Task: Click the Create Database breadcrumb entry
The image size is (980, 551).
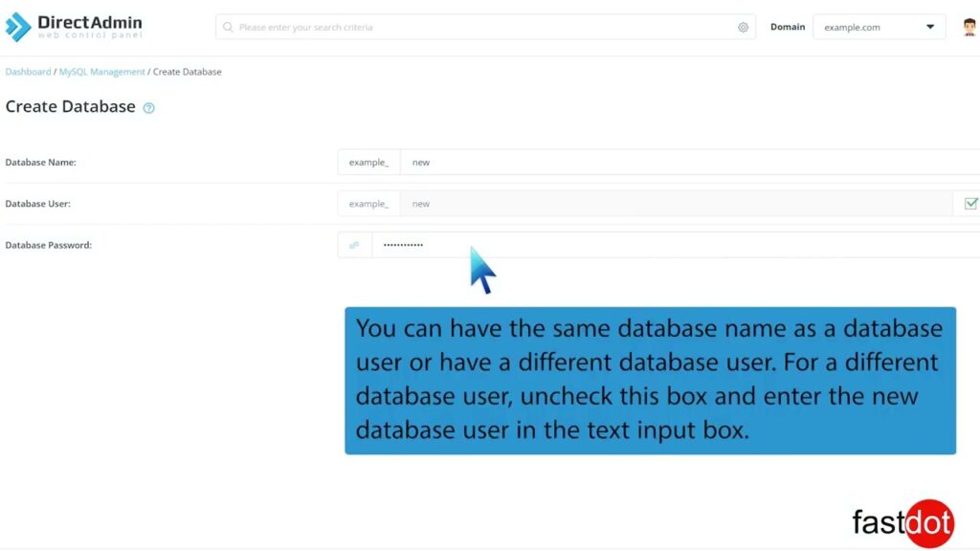Action: point(188,71)
